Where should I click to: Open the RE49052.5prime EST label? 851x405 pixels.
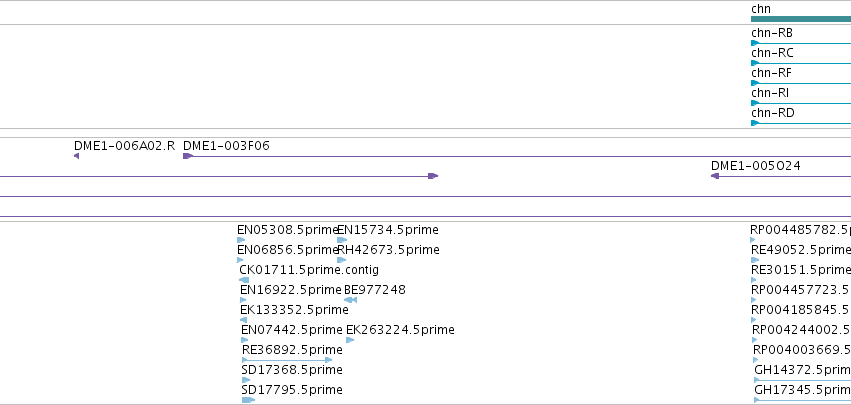click(x=801, y=250)
